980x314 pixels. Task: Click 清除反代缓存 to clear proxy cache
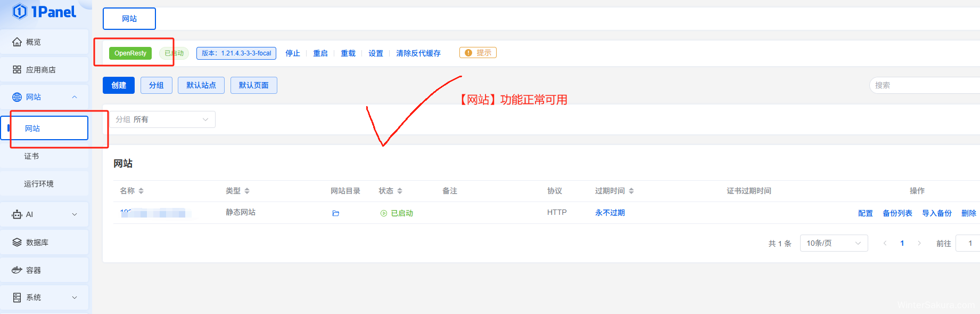418,53
